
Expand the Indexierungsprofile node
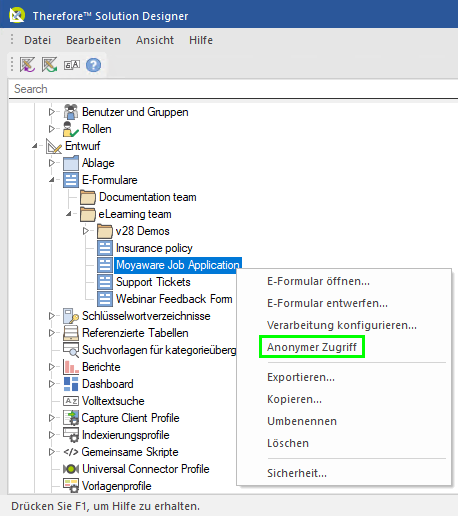[x=51, y=435]
